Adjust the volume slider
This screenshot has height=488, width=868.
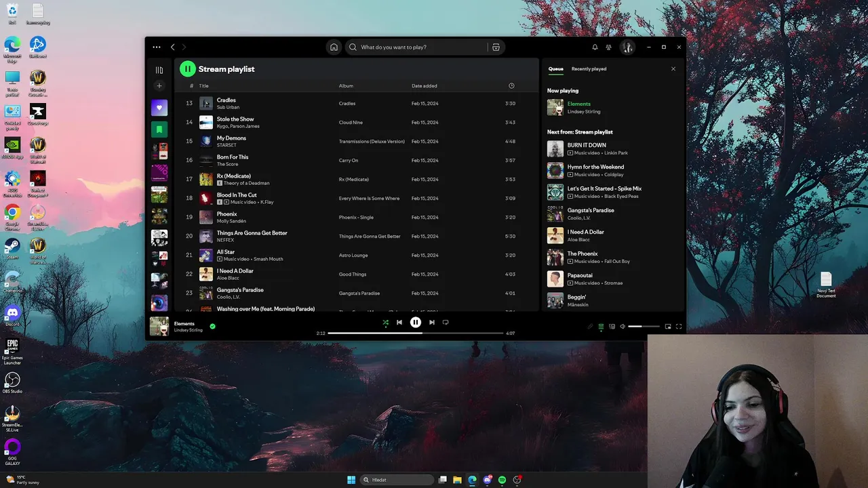tap(644, 327)
